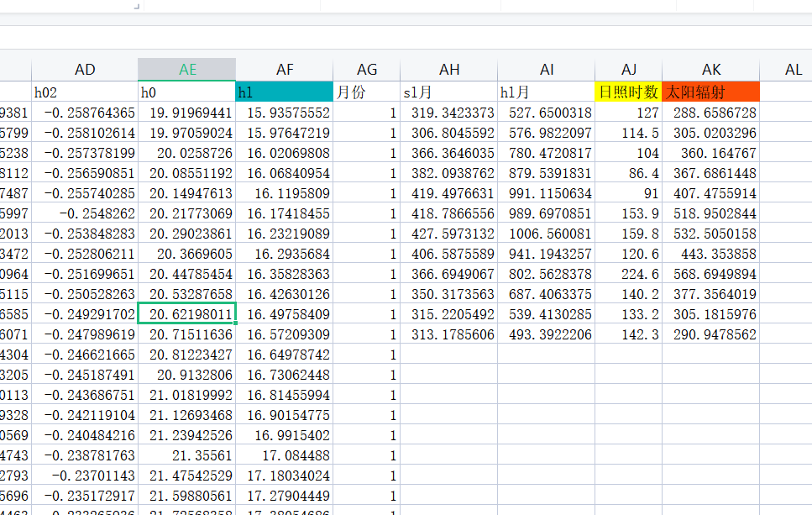Viewport: 812px width, 515px height.
Task: Select cell containing 879.5391831
Action: (x=547, y=173)
